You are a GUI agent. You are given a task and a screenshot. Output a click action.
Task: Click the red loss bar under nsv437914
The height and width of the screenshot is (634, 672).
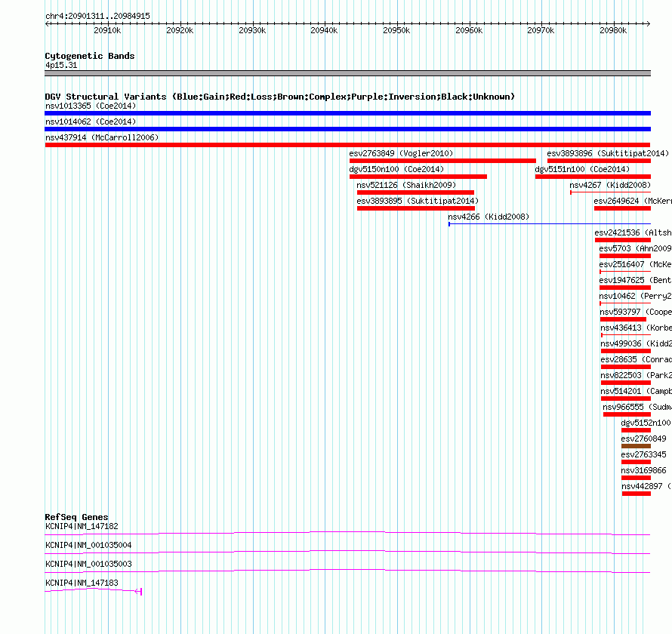point(347,145)
